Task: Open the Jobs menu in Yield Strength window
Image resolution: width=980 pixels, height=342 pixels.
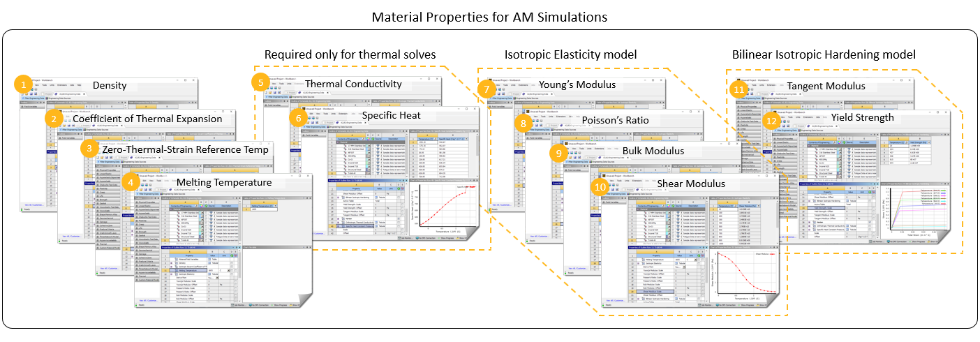Action: (x=818, y=117)
